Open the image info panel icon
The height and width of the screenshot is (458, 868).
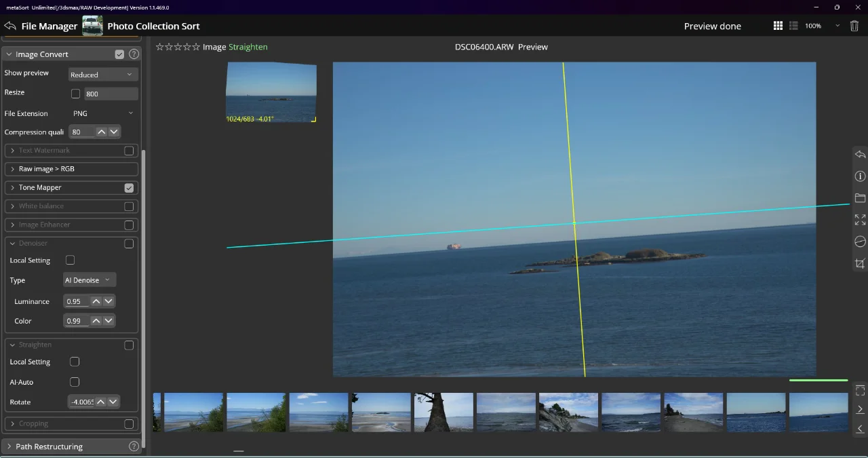tap(860, 176)
